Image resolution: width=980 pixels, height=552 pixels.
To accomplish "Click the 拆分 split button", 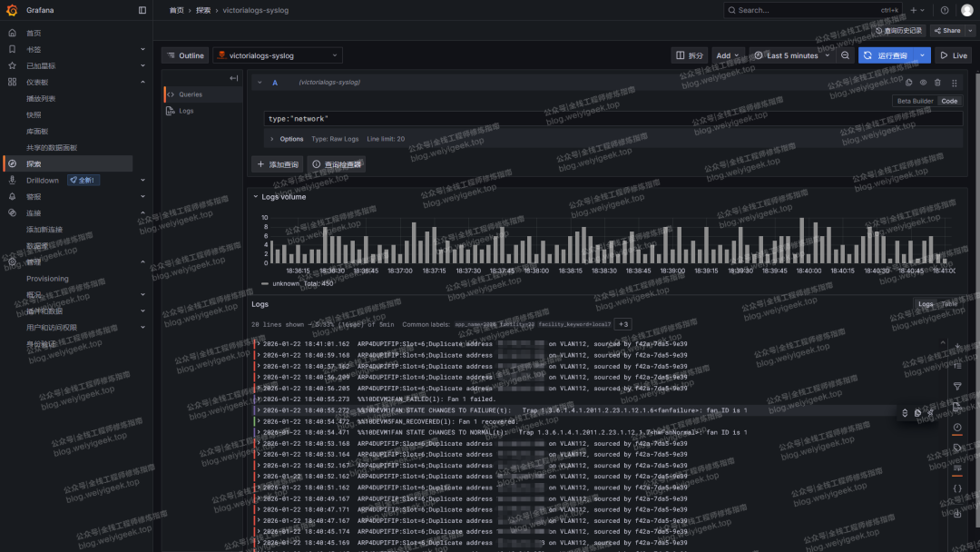I will click(690, 55).
